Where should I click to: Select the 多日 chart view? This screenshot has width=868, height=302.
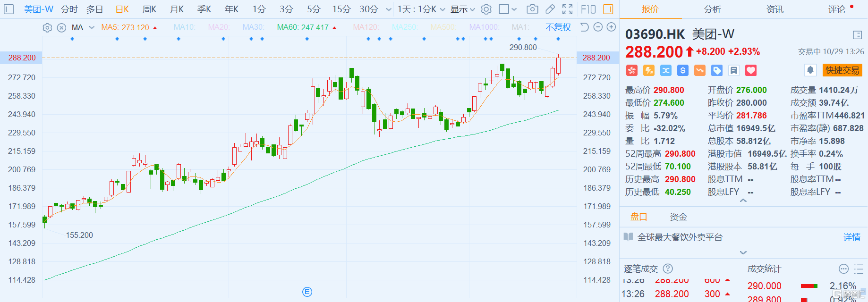(x=94, y=9)
